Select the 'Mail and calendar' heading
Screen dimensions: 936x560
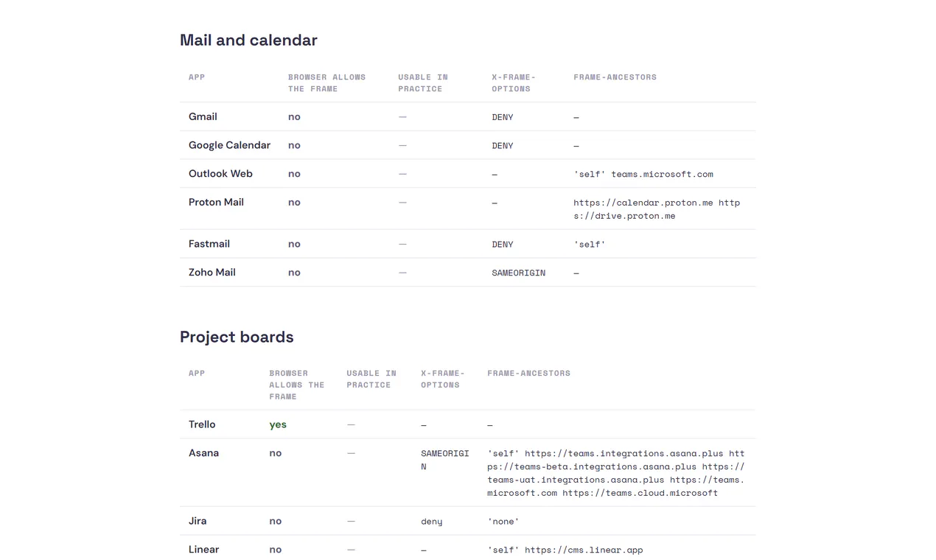point(248,41)
